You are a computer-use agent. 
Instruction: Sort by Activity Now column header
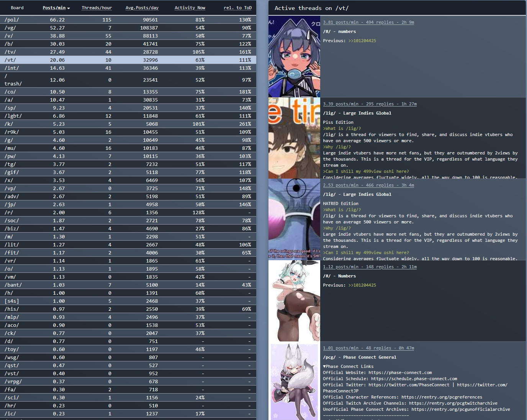[x=190, y=8]
